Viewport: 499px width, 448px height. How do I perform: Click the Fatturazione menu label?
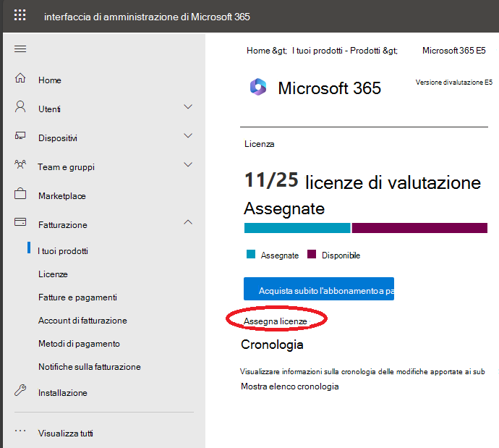tap(63, 225)
